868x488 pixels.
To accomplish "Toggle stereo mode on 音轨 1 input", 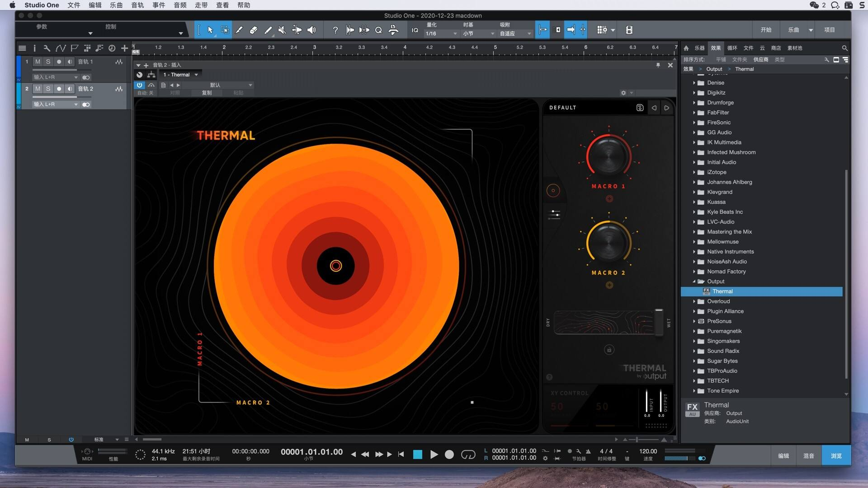I will click(86, 77).
